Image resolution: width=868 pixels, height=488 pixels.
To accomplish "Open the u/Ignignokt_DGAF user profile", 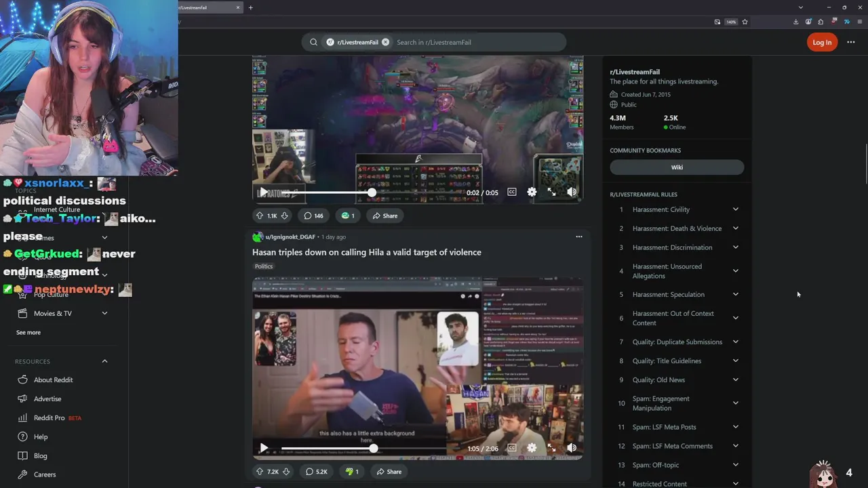I will (x=290, y=237).
